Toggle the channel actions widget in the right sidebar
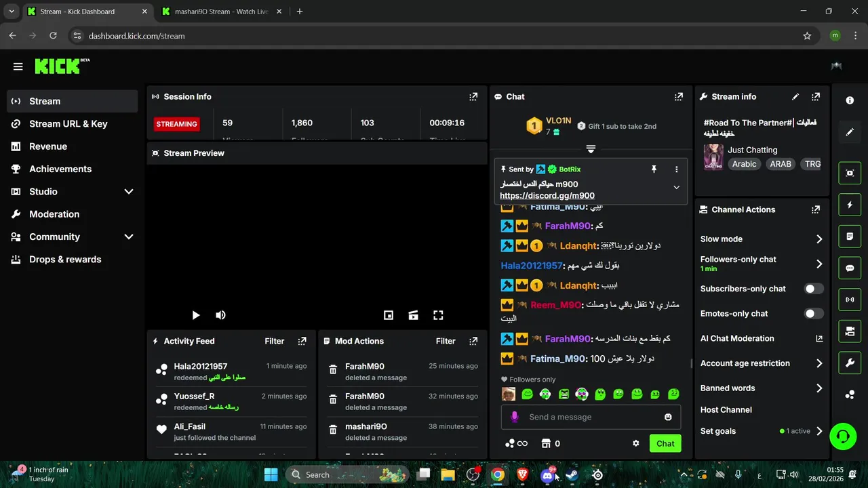 point(850,331)
